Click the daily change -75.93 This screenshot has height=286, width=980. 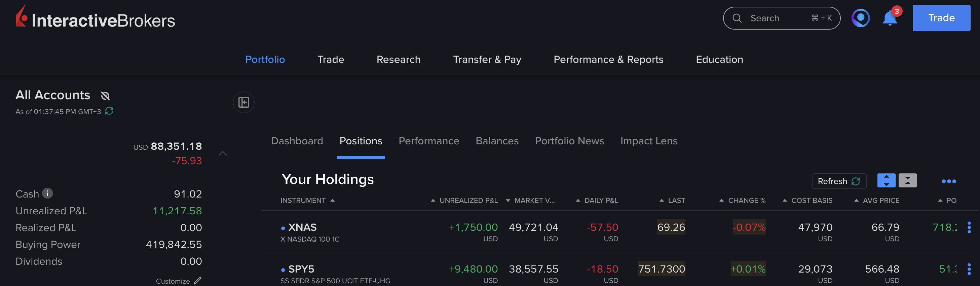187,161
